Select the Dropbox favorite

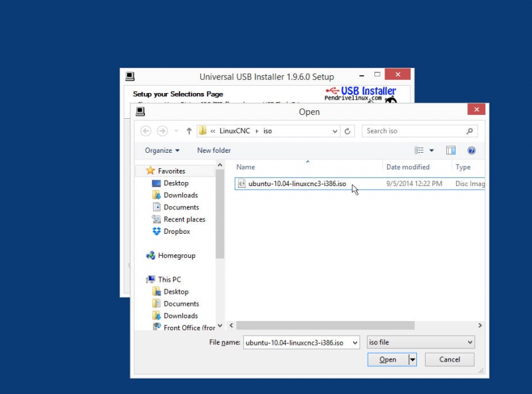point(177,231)
